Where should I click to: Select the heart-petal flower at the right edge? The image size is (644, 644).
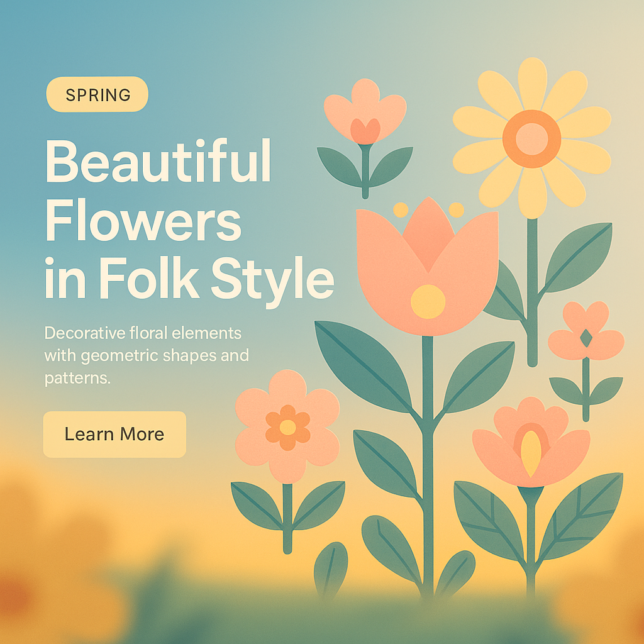tap(586, 331)
